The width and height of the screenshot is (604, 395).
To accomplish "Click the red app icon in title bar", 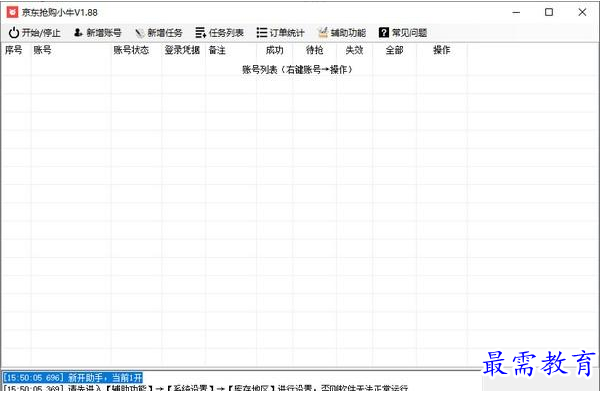I will 12,12.
